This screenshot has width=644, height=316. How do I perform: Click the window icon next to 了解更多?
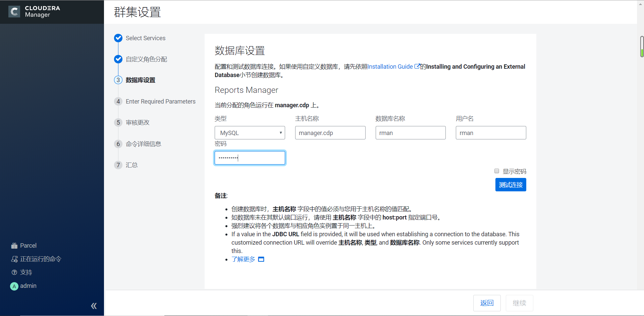[x=261, y=259]
